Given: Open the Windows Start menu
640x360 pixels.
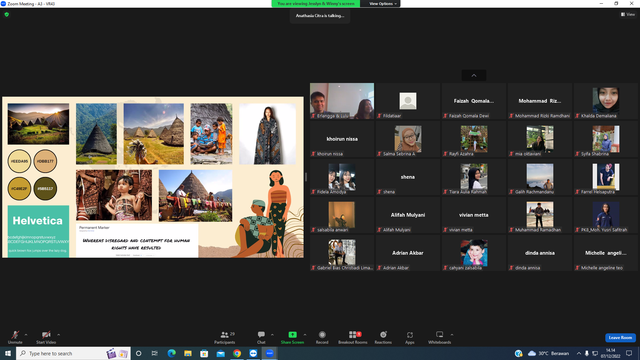Looking at the screenshot, I should pyautogui.click(x=8, y=353).
